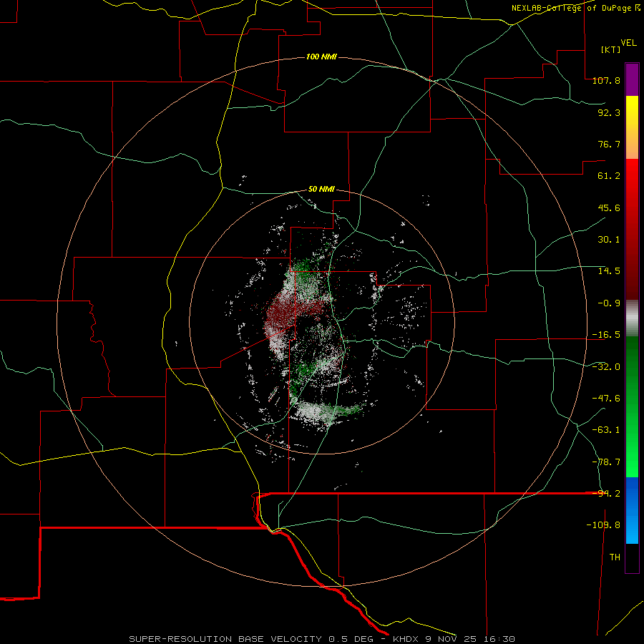The height and width of the screenshot is (644, 644).
Task: Click the -109.8 velocity scale label
Action: pos(603,525)
